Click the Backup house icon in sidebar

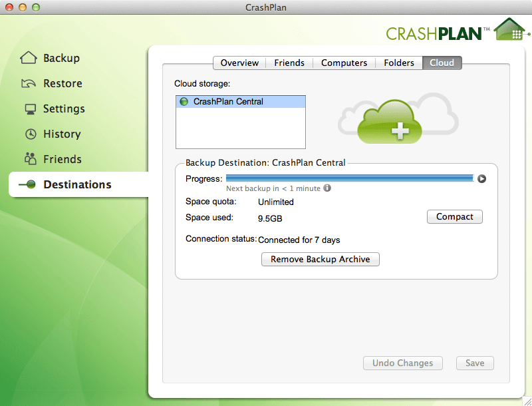click(x=29, y=58)
